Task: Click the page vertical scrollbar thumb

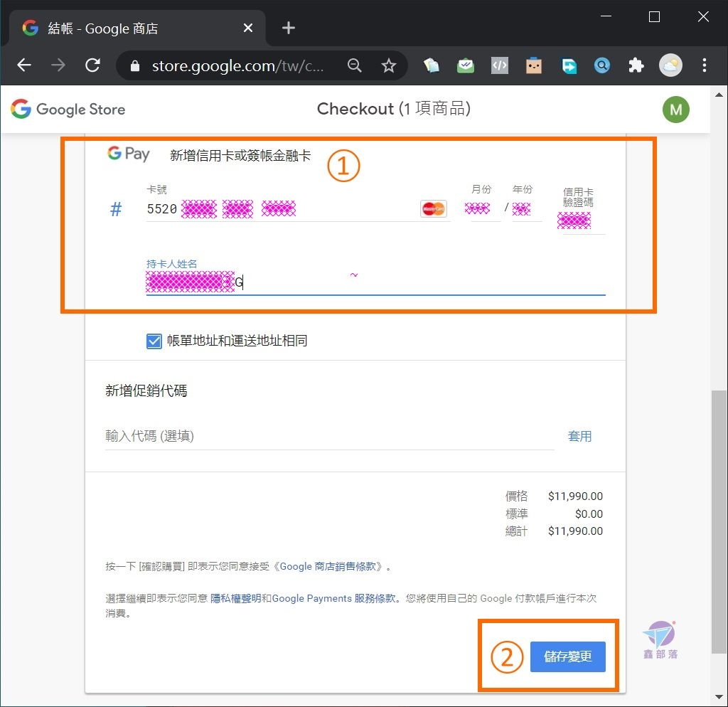Action: (719, 522)
